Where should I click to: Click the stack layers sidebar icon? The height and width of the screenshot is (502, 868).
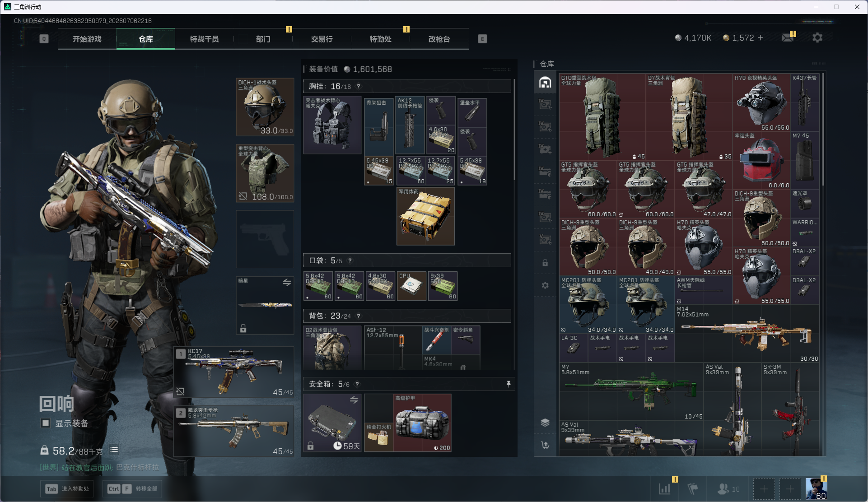tap(545, 423)
